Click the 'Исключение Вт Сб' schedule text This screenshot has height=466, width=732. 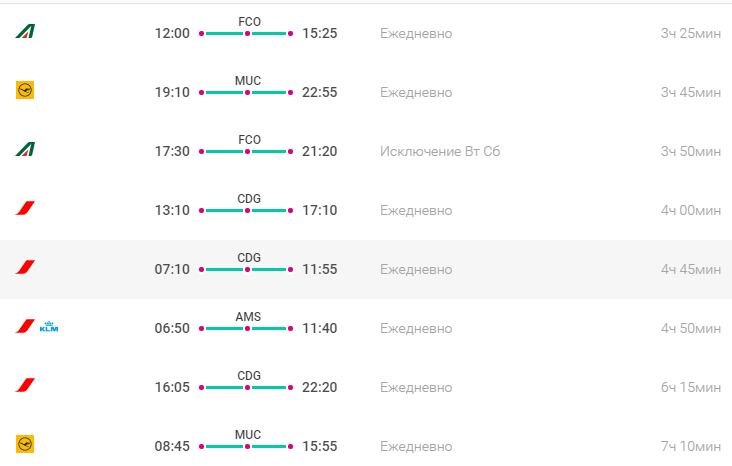(440, 151)
